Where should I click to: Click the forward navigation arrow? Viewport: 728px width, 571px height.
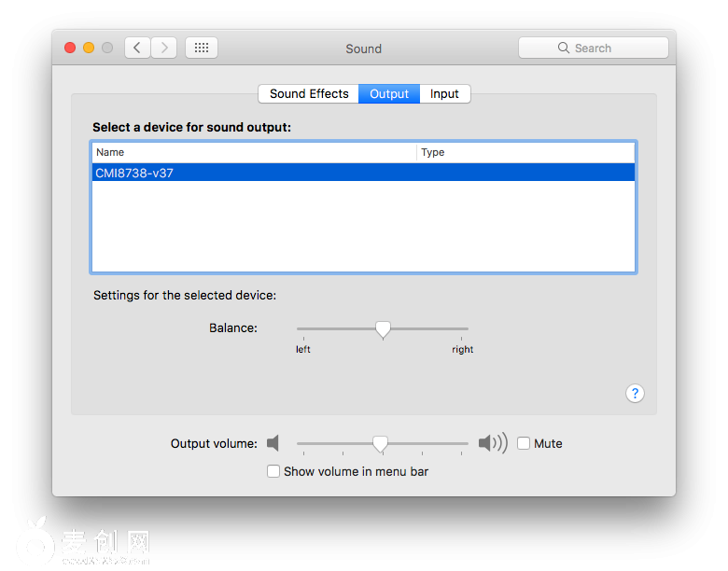(x=163, y=48)
